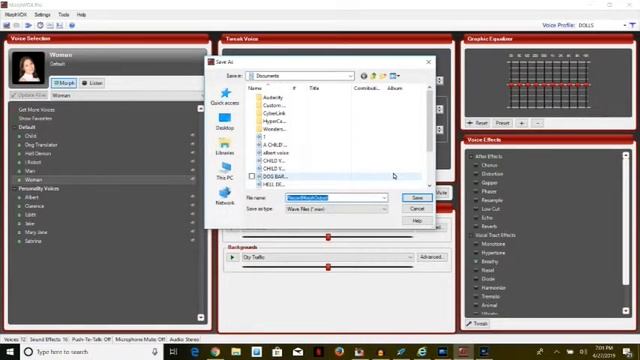Reset the Graphic Equalizer
This screenshot has height=360, width=640.
tap(478, 123)
